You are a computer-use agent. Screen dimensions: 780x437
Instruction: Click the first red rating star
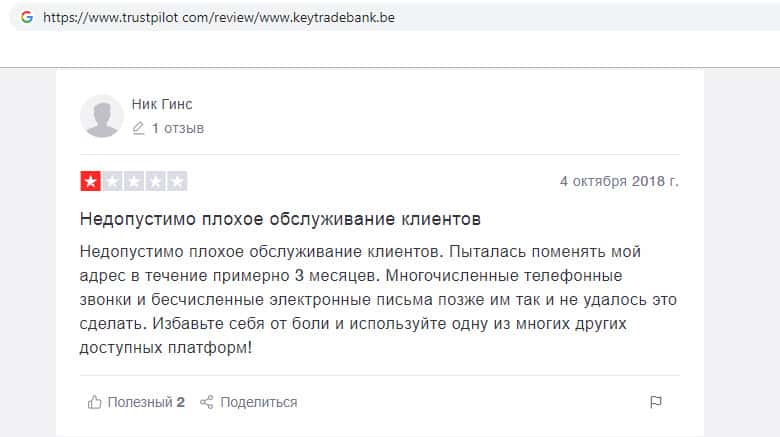[x=90, y=182]
